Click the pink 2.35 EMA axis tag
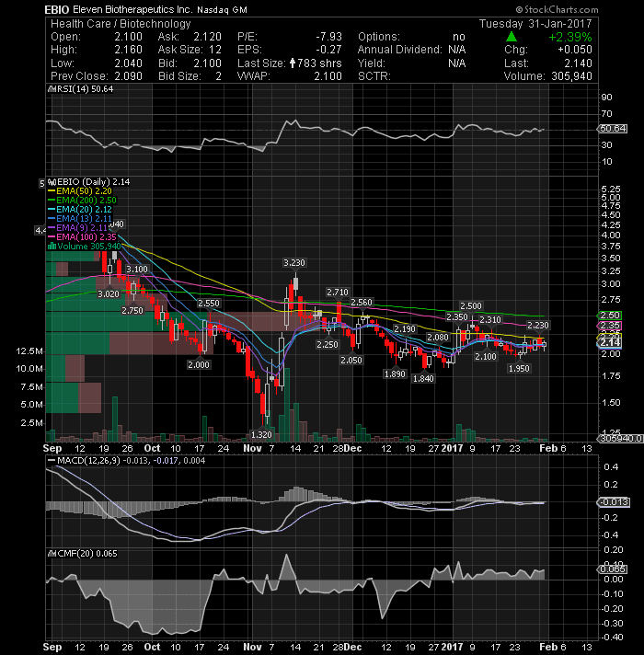This screenshot has width=644, height=655. (610, 326)
